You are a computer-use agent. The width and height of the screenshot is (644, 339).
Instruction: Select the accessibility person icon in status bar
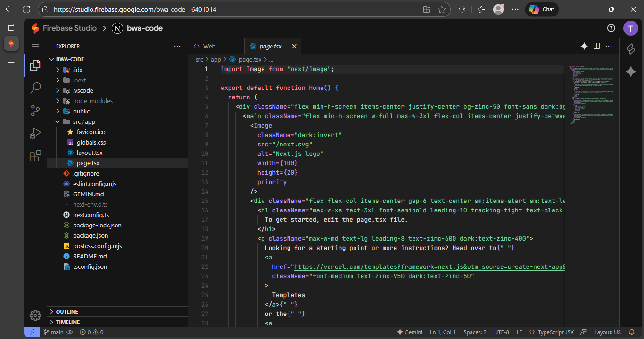[583, 332]
